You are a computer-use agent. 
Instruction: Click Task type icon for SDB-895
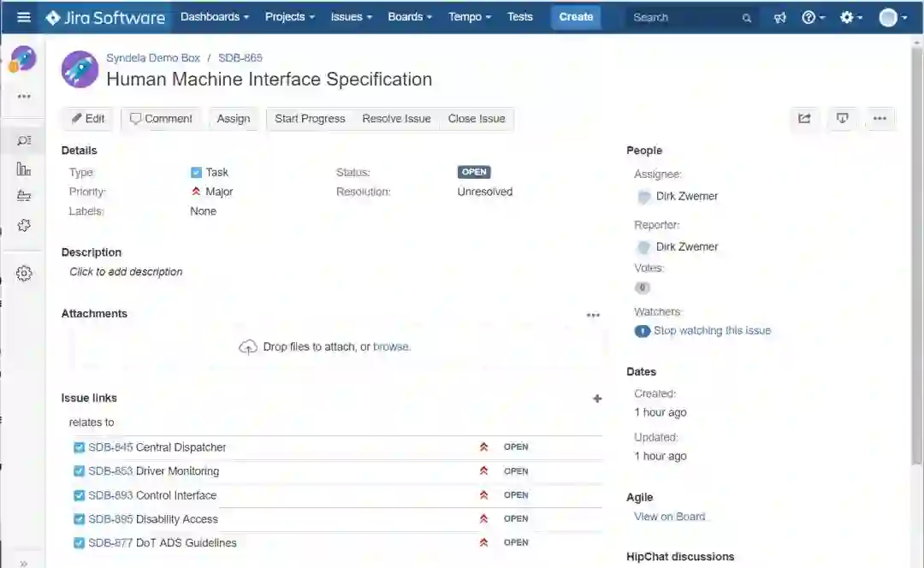(x=79, y=519)
